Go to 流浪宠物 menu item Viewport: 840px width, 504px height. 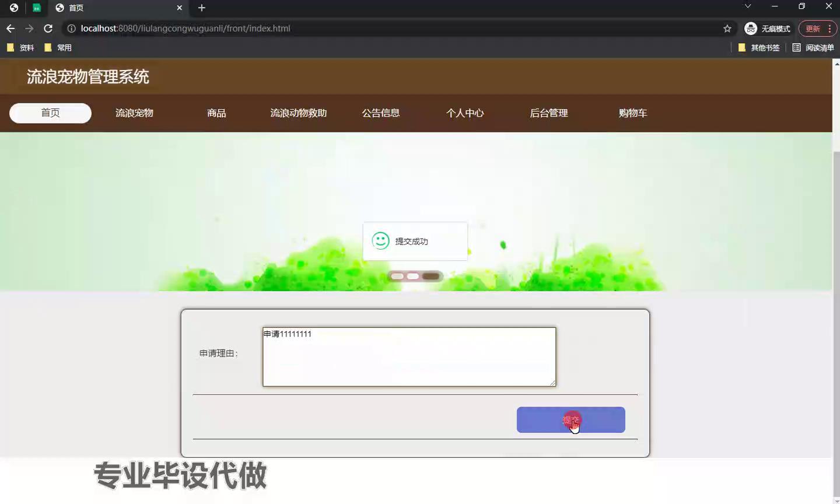coord(134,113)
